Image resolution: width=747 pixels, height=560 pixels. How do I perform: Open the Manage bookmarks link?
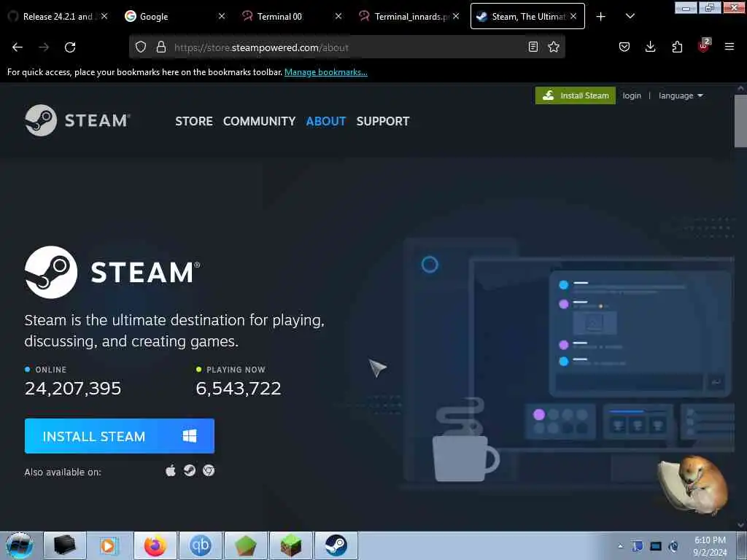tap(326, 72)
